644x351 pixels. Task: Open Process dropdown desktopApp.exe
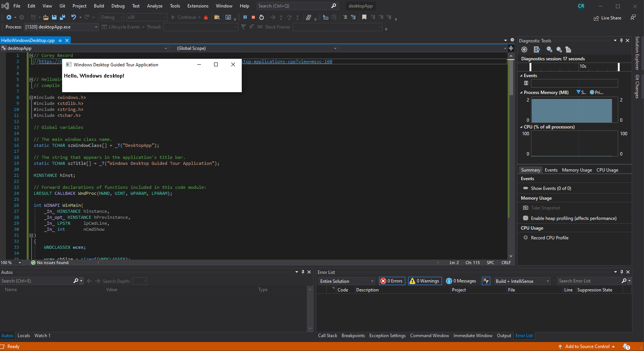[x=61, y=27]
